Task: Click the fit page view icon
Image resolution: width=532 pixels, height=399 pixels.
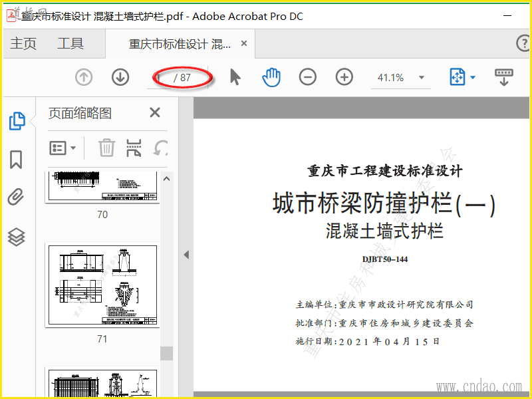Action: coord(457,77)
